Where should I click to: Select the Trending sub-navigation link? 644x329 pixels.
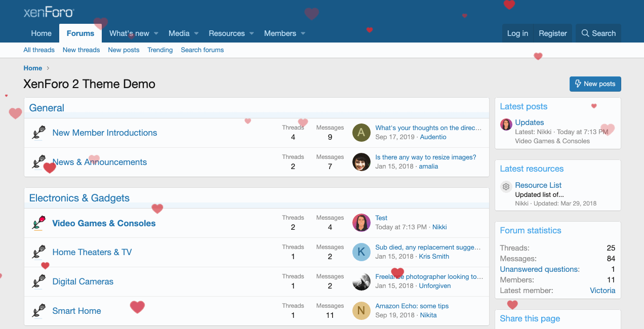pos(160,50)
